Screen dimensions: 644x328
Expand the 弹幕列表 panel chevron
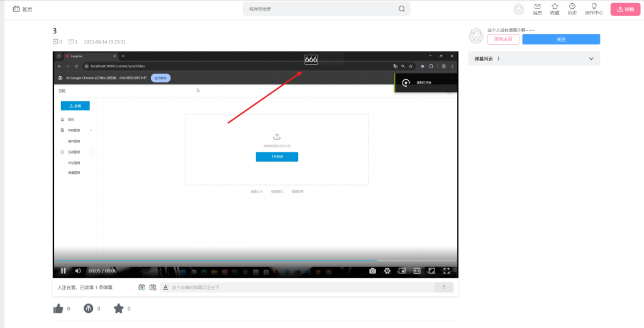(591, 59)
